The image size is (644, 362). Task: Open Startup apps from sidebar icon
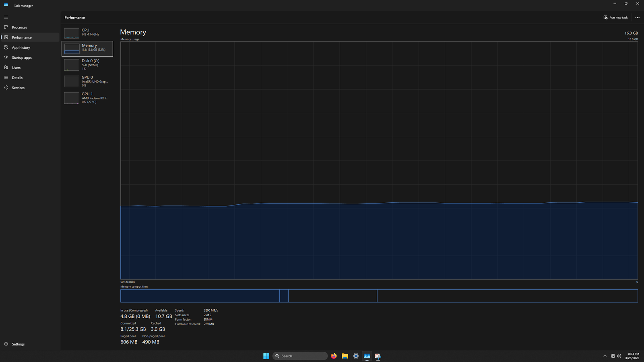point(6,58)
